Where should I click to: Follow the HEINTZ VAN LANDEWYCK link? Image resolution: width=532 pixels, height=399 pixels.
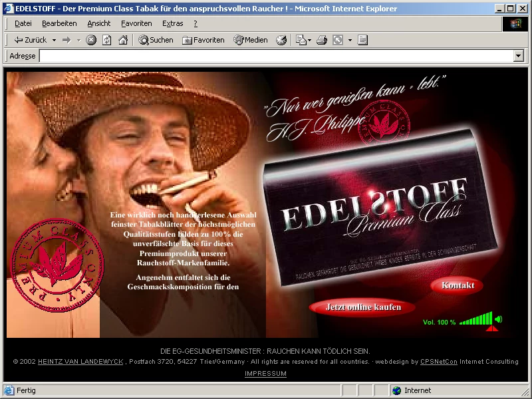tap(80, 362)
